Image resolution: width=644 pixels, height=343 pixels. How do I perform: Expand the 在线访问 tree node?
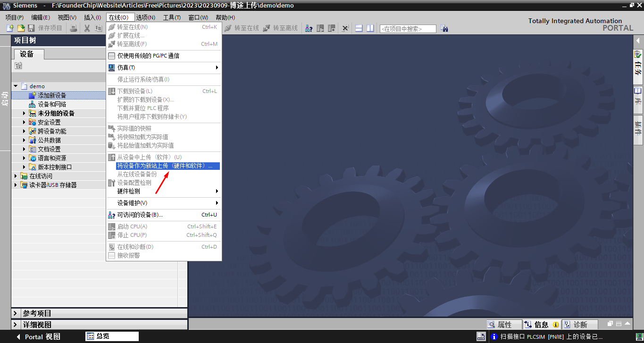(x=16, y=176)
